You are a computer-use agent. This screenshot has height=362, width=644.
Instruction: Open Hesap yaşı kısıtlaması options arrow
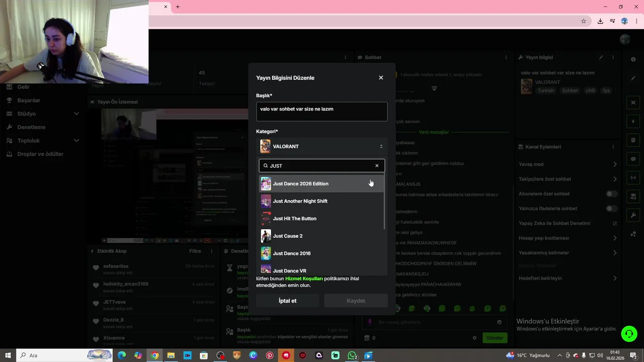(615, 238)
